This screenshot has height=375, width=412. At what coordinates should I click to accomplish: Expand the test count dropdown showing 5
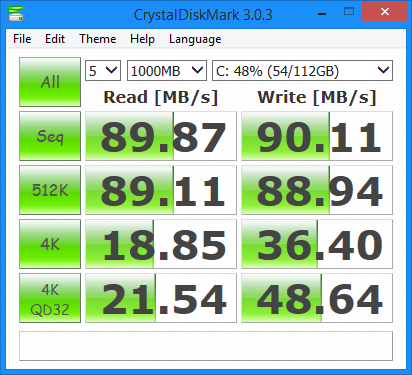click(x=103, y=71)
